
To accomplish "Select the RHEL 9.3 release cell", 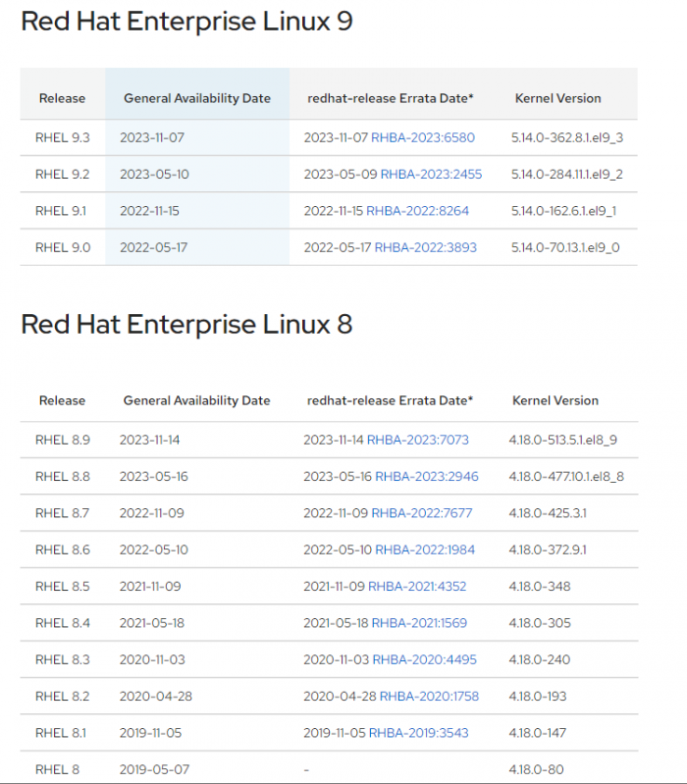I will [63, 137].
